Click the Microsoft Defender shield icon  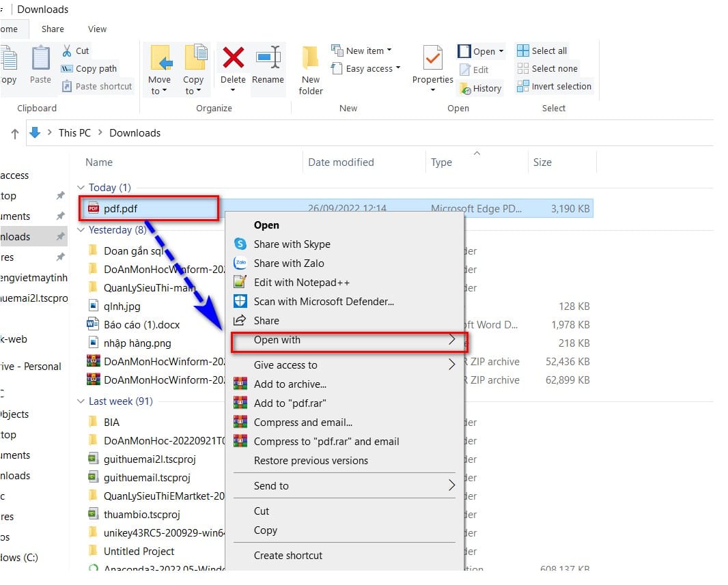pos(240,302)
